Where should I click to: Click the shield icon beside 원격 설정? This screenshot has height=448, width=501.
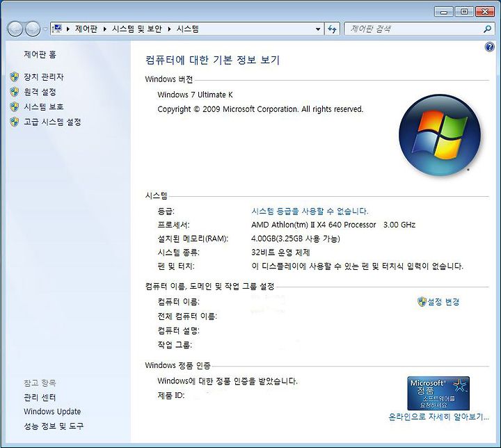tap(15, 92)
